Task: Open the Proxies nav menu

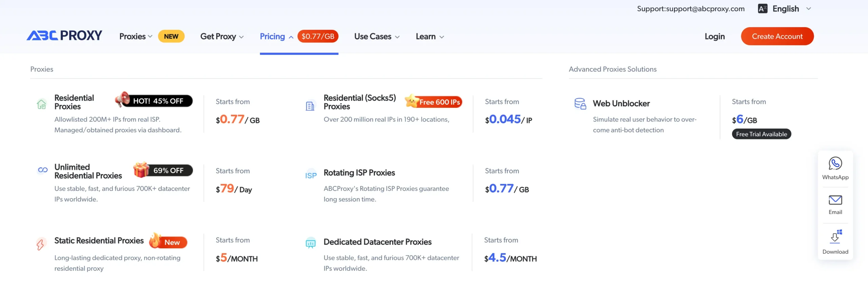Action: [132, 36]
